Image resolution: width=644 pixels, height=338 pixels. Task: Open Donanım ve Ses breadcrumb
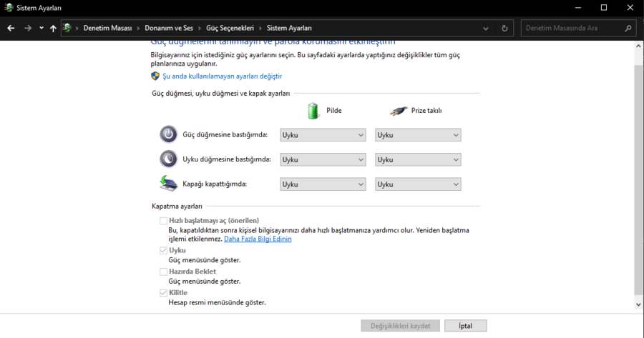(169, 29)
